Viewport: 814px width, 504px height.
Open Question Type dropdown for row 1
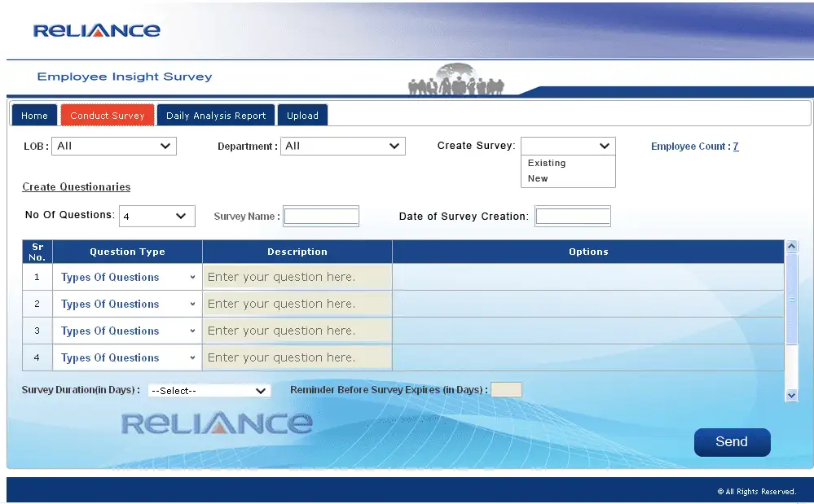point(127,277)
